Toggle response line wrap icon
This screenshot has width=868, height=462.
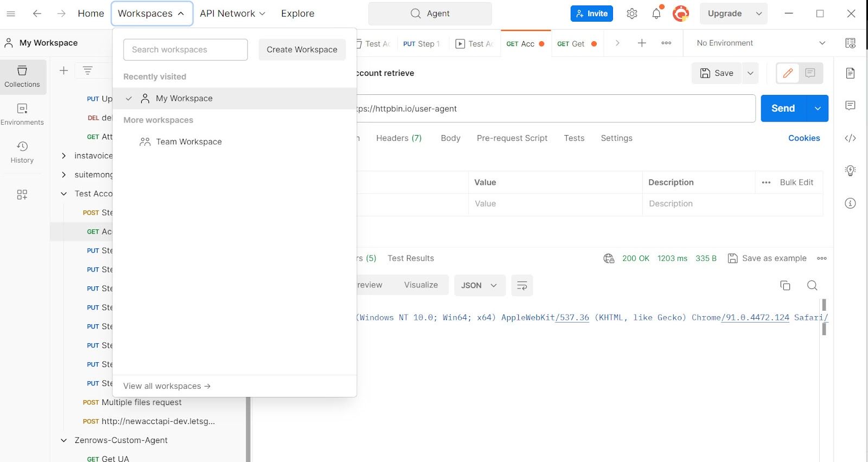point(522,285)
